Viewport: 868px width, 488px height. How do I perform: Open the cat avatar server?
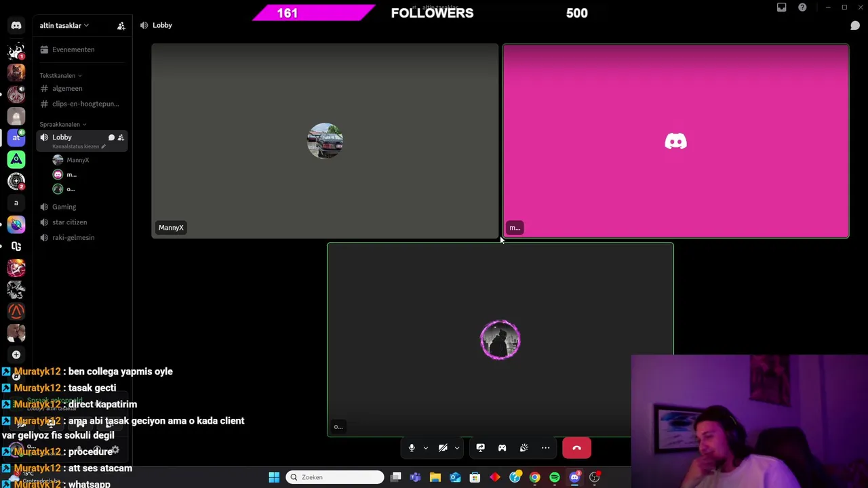point(16,72)
